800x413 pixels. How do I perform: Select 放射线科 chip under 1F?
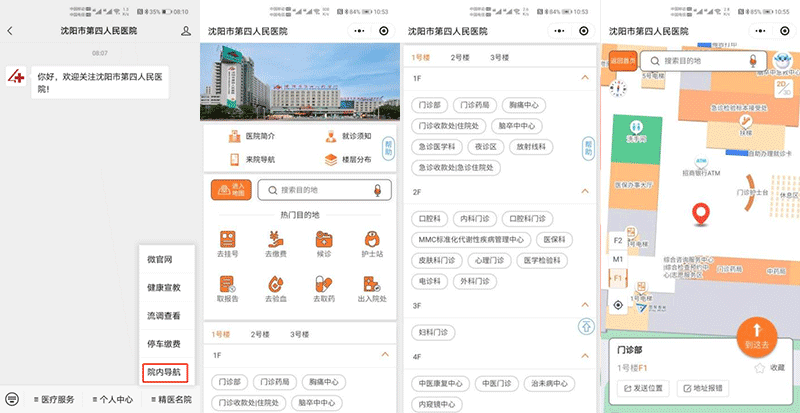pos(531,147)
